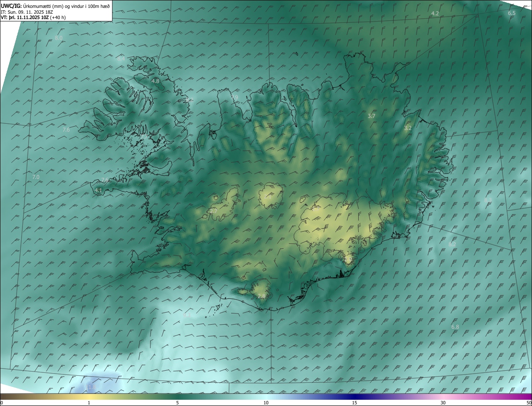Click the 6.5 value in the top-right corner
This screenshot has width=532, height=406.
[x=512, y=13]
